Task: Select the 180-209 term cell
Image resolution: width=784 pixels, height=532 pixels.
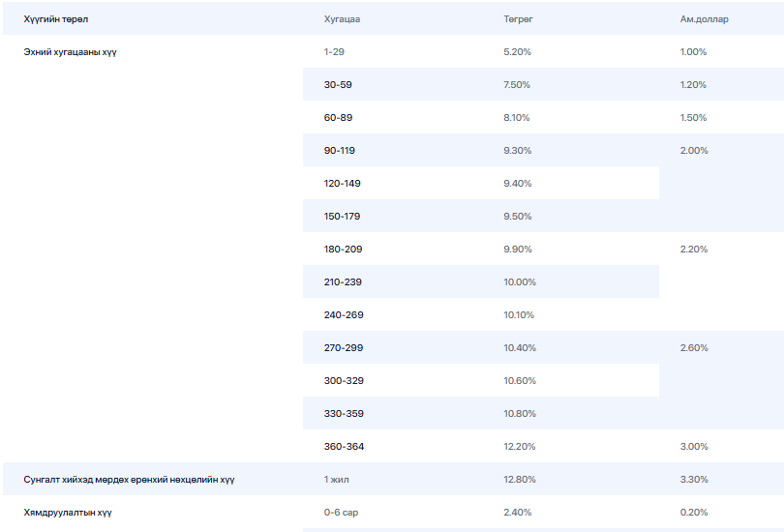Action: coord(343,249)
